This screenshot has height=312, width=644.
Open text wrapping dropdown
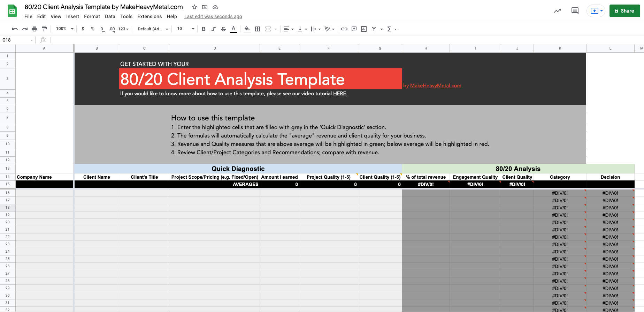(x=316, y=29)
